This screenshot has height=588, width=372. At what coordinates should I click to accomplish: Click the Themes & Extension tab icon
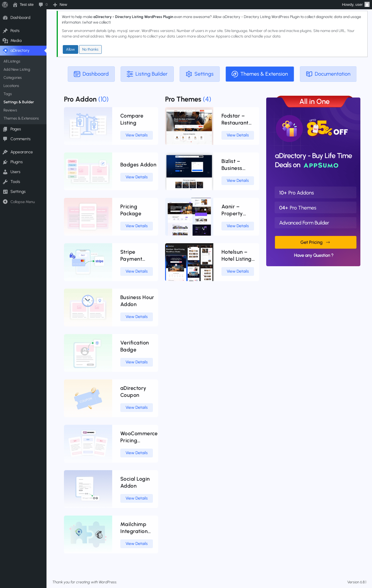tap(235, 74)
